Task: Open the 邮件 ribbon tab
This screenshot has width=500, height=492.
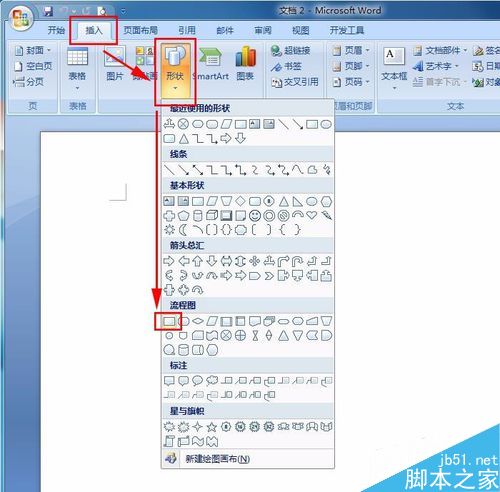Action: pyautogui.click(x=225, y=30)
